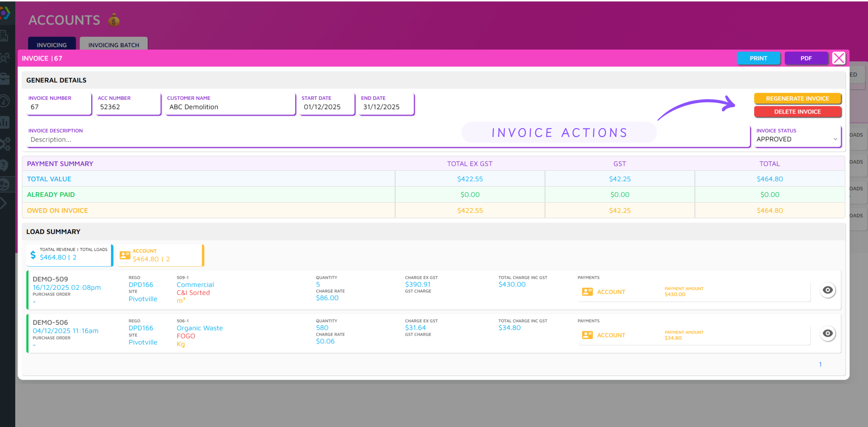
Task: Click the Payment Summary heading
Action: click(60, 164)
